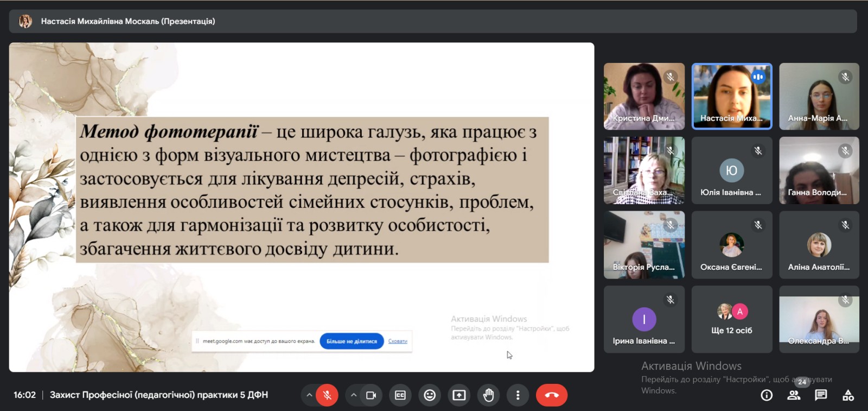Click Аліна Анатолії... round avatar photo

(819, 245)
